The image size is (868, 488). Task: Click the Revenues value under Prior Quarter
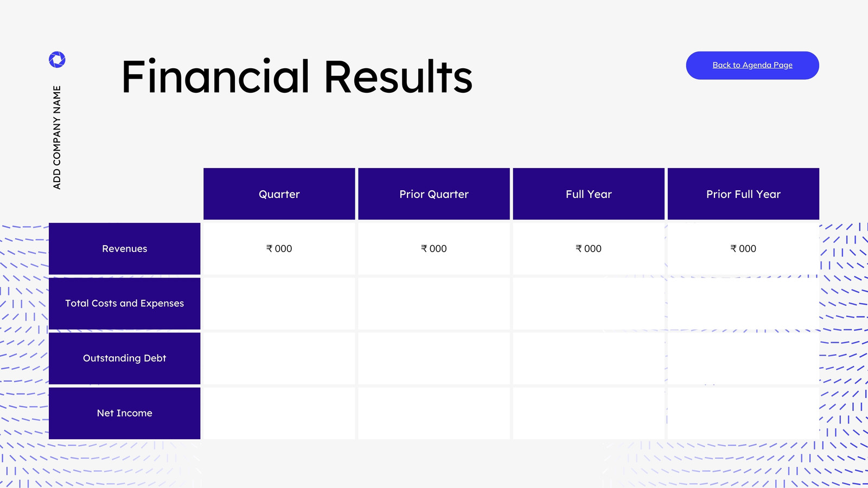pyautogui.click(x=434, y=249)
